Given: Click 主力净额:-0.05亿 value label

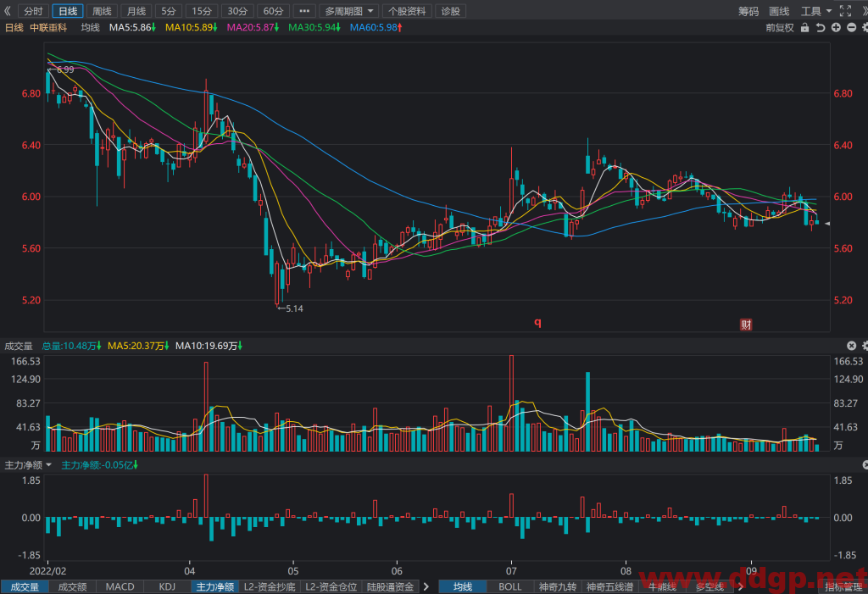Looking at the screenshot, I should 99,465.
